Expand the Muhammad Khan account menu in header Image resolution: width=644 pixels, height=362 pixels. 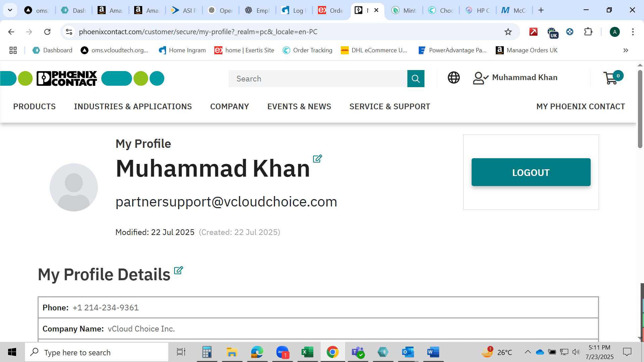pos(515,78)
